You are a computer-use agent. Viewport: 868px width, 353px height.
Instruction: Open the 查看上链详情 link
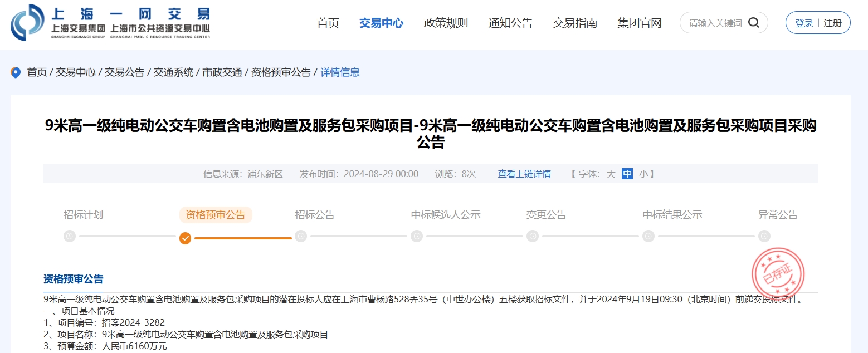click(524, 174)
